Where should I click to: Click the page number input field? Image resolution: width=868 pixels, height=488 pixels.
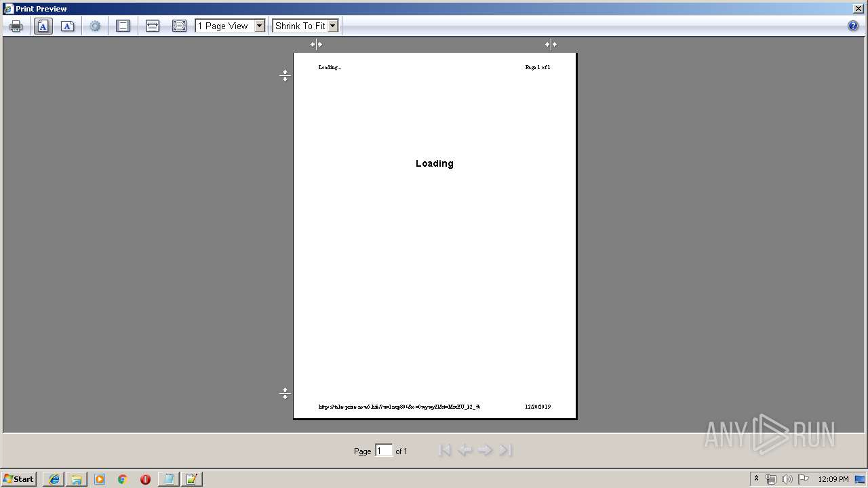384,451
